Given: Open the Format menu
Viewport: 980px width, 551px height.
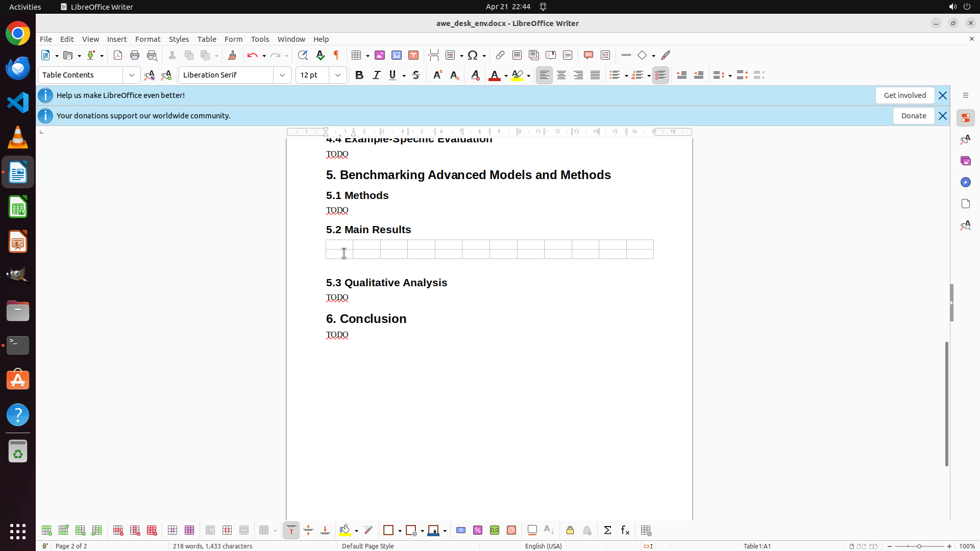Looking at the screenshot, I should 148,39.
